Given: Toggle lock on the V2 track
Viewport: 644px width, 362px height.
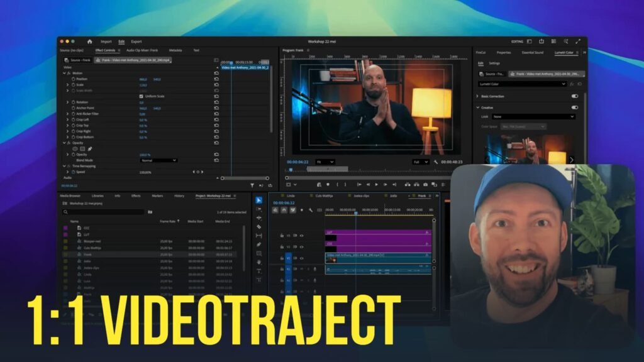Looking at the screenshot, I should click(282, 246).
